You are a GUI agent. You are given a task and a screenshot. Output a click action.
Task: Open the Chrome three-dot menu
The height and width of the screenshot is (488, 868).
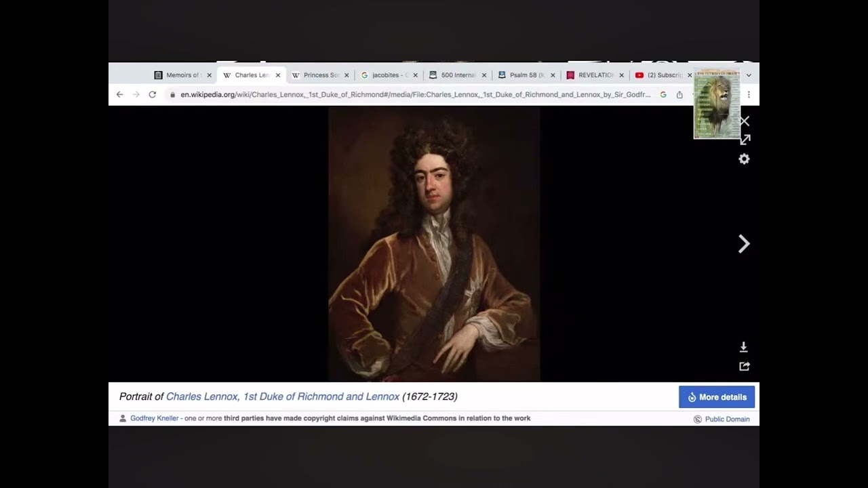tap(749, 95)
